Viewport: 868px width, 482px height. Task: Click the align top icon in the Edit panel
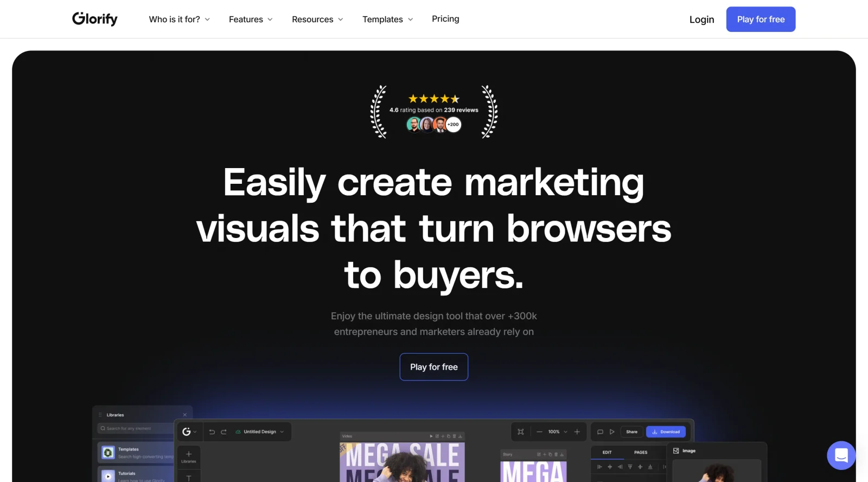tap(630, 467)
